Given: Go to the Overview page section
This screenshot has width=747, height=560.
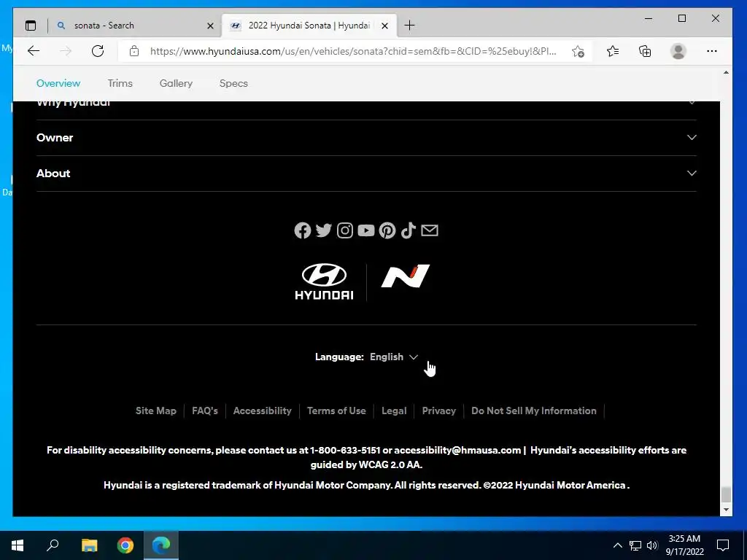Looking at the screenshot, I should tap(58, 83).
